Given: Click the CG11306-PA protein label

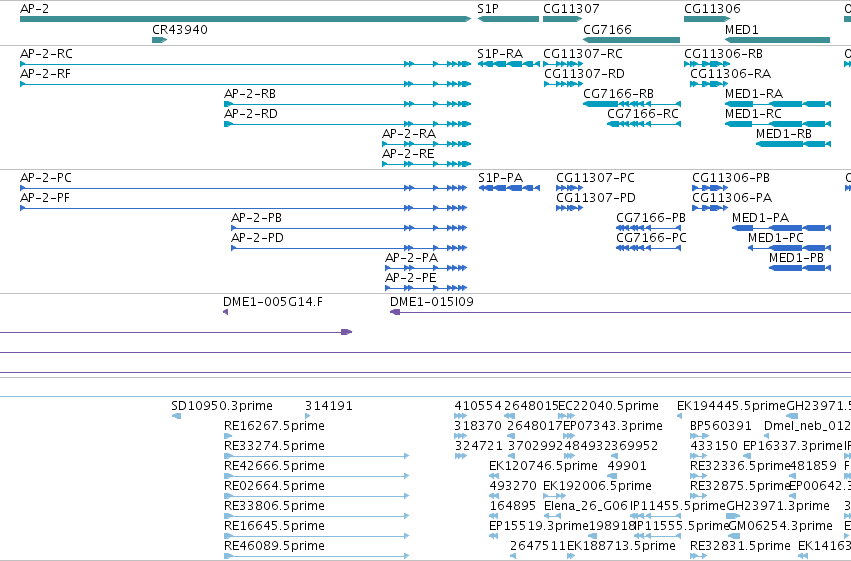Looking at the screenshot, I should (732, 198).
